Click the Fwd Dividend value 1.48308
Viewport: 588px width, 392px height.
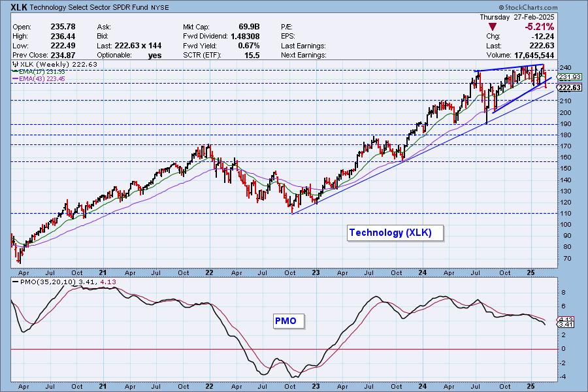(245, 37)
